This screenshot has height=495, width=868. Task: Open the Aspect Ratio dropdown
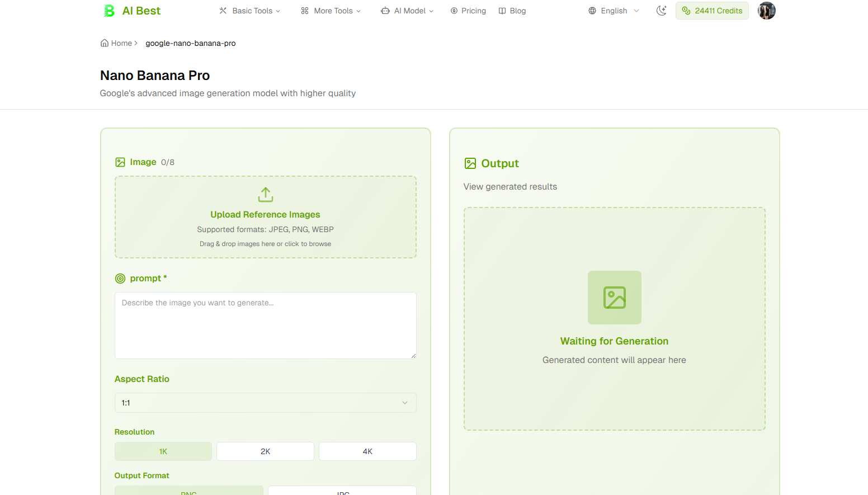click(x=265, y=402)
